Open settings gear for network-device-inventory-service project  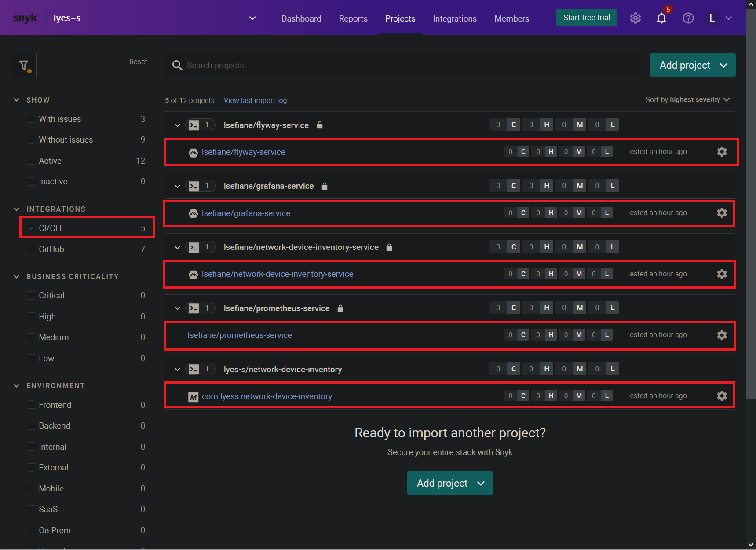(x=722, y=274)
